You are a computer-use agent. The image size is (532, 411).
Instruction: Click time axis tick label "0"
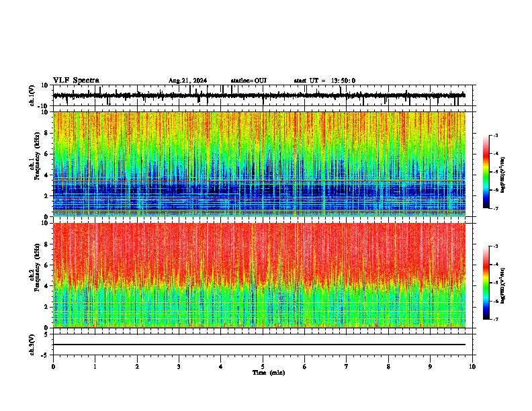tap(53, 367)
